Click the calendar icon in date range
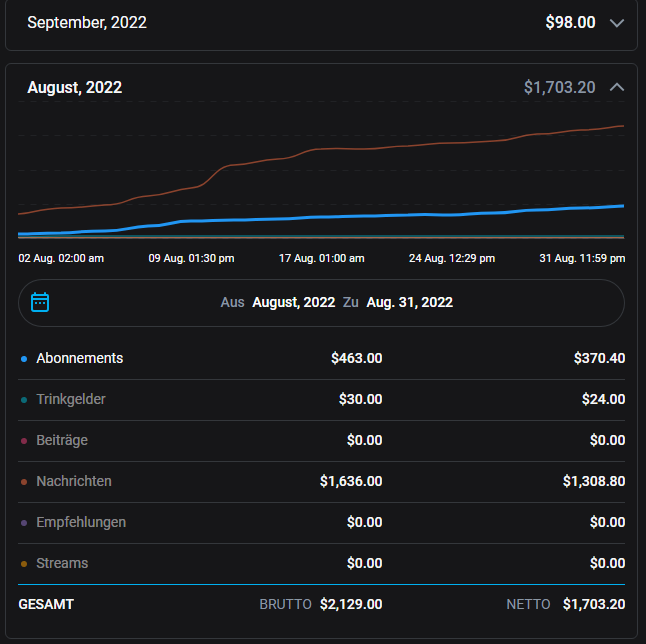This screenshot has width=646, height=644. pos(40,302)
